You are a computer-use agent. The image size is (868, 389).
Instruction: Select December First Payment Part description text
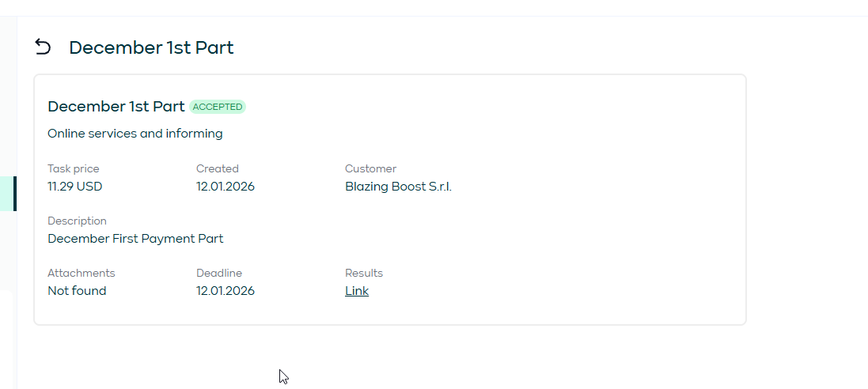[135, 239]
